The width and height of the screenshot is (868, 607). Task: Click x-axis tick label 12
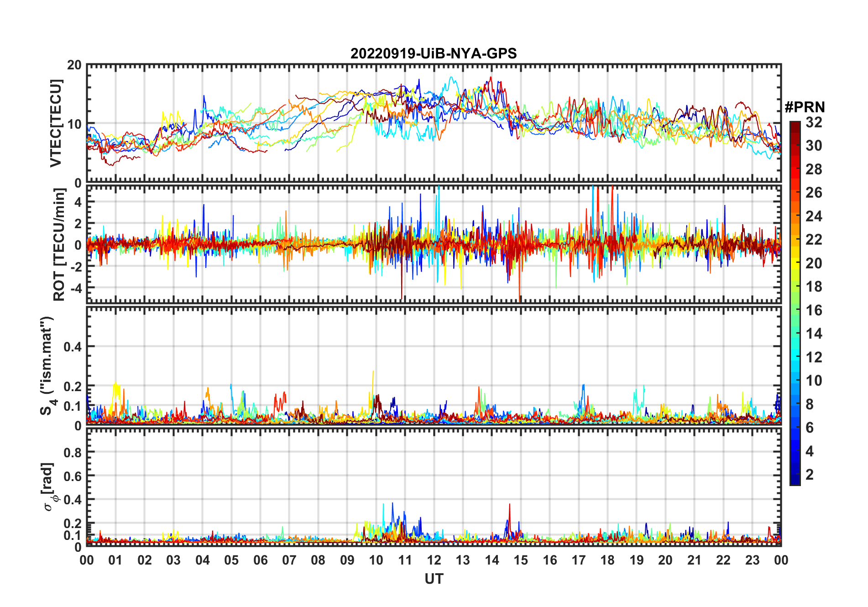[434, 560]
